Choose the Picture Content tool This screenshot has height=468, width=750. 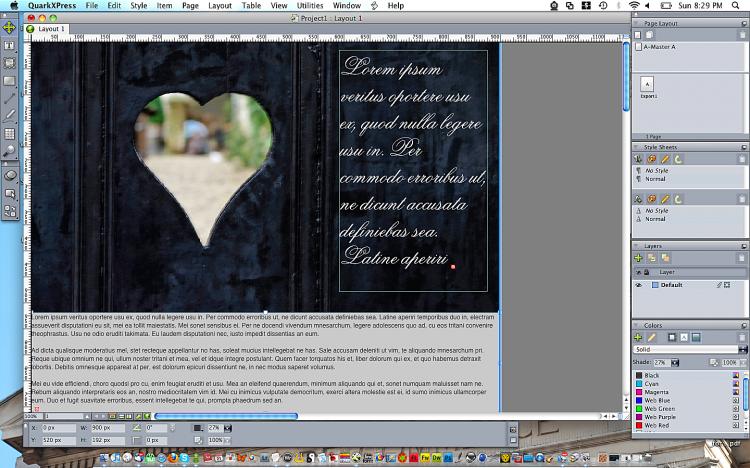point(10,63)
